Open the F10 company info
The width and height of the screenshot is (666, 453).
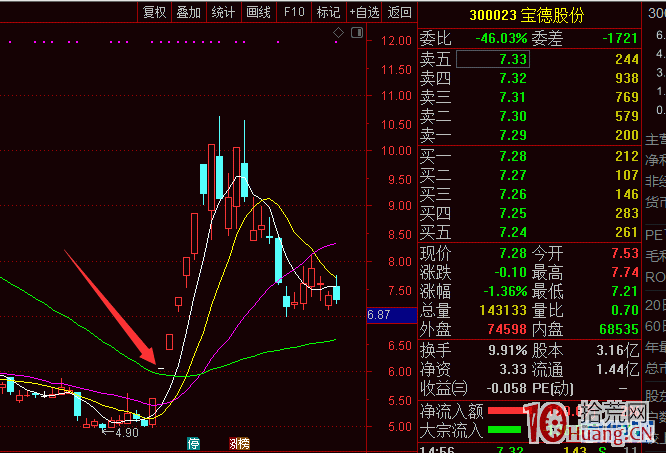point(294,12)
